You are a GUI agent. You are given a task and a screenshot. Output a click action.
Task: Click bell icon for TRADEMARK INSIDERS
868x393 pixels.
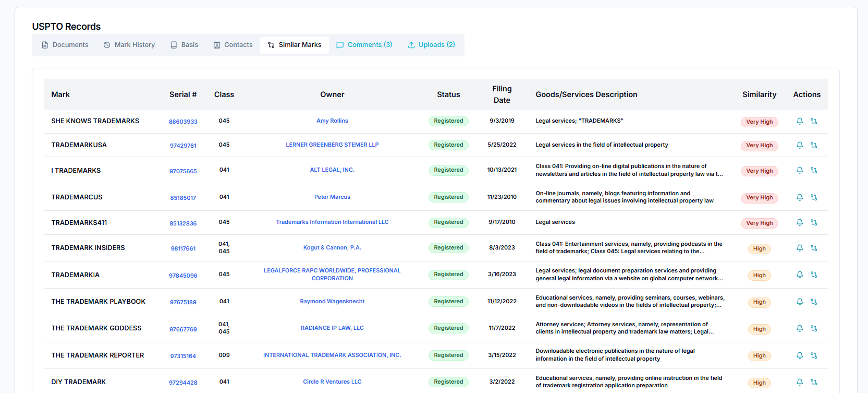click(x=800, y=248)
